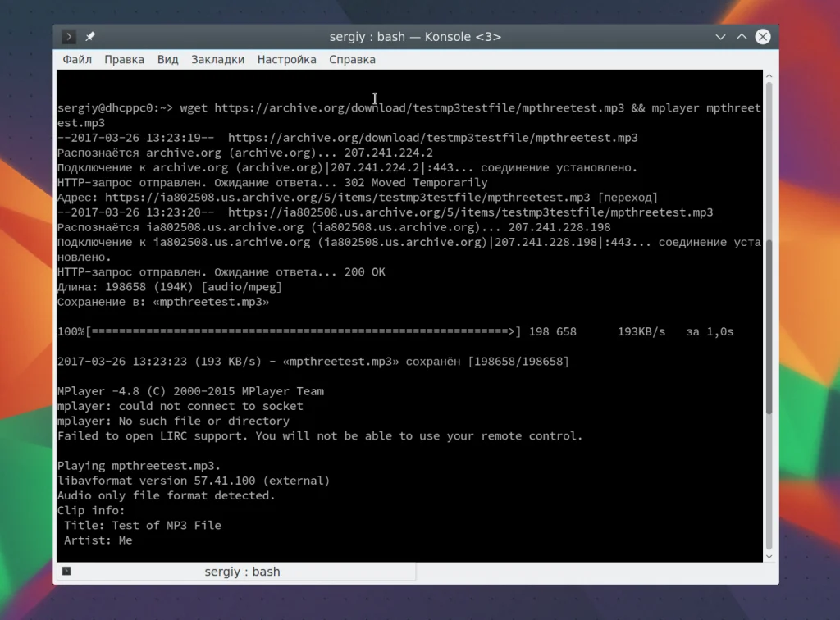Click the 'Playing mpthreetest.mp3.' line
Viewport: 840px width, 620px height.
139,466
